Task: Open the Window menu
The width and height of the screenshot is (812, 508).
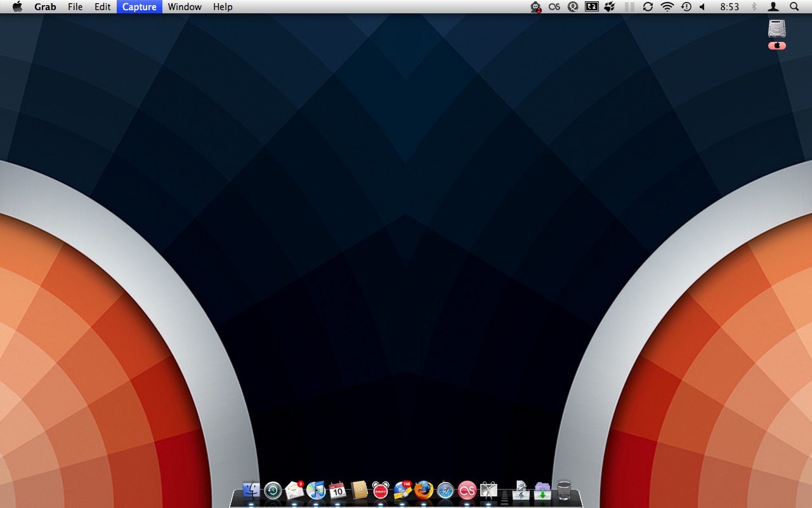Action: [x=185, y=7]
